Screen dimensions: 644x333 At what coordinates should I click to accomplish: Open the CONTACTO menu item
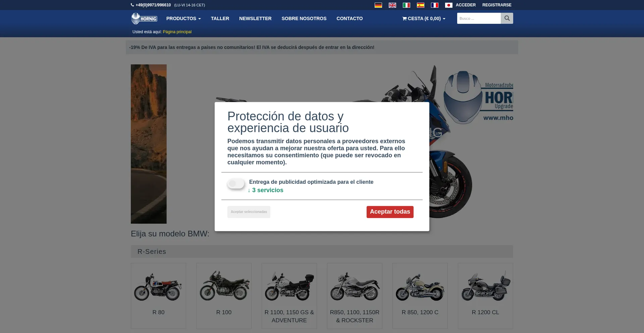pos(350,18)
